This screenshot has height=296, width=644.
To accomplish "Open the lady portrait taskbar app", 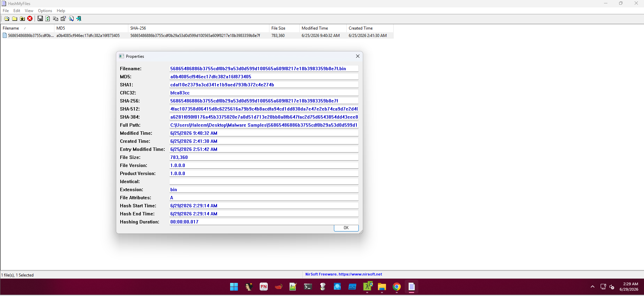I will click(249, 287).
